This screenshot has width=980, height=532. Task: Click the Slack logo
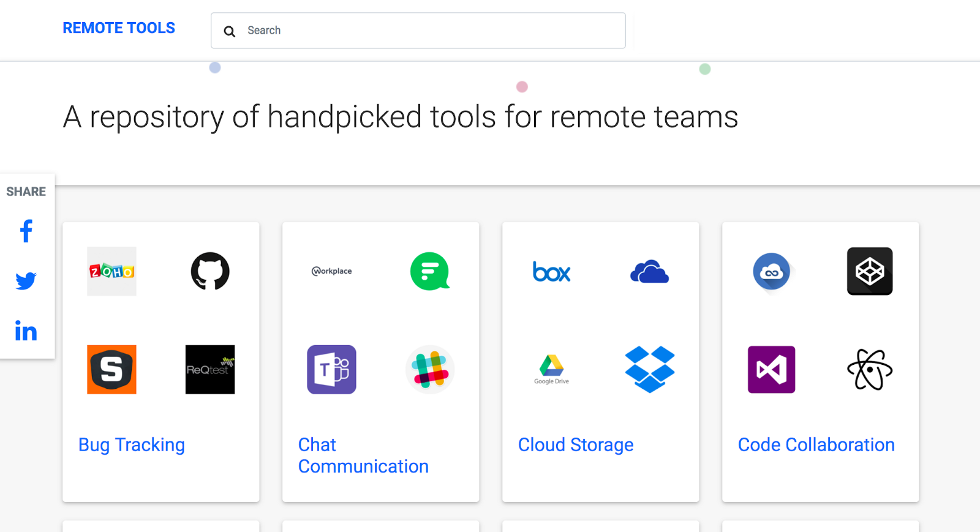[x=430, y=369]
